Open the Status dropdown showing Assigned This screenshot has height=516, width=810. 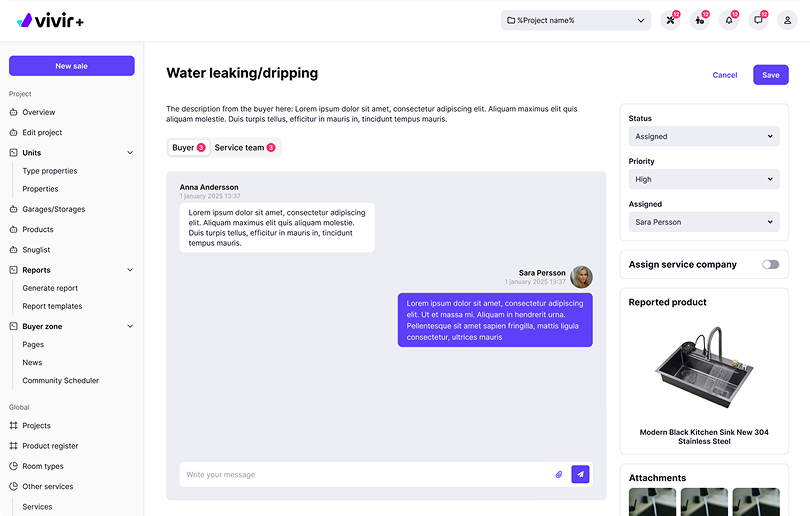click(x=704, y=136)
